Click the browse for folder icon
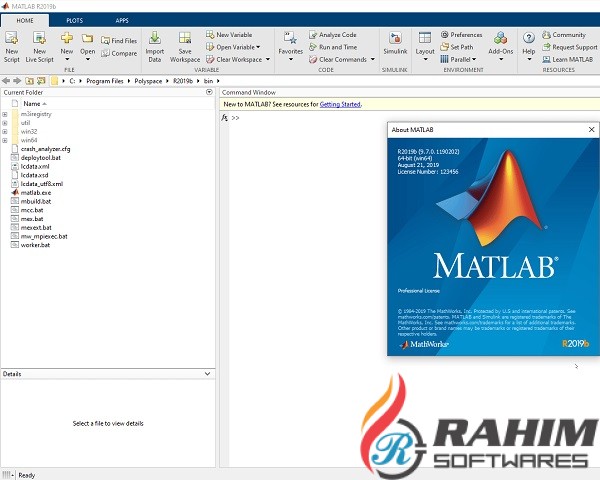The height and width of the screenshot is (480, 600). 41,81
